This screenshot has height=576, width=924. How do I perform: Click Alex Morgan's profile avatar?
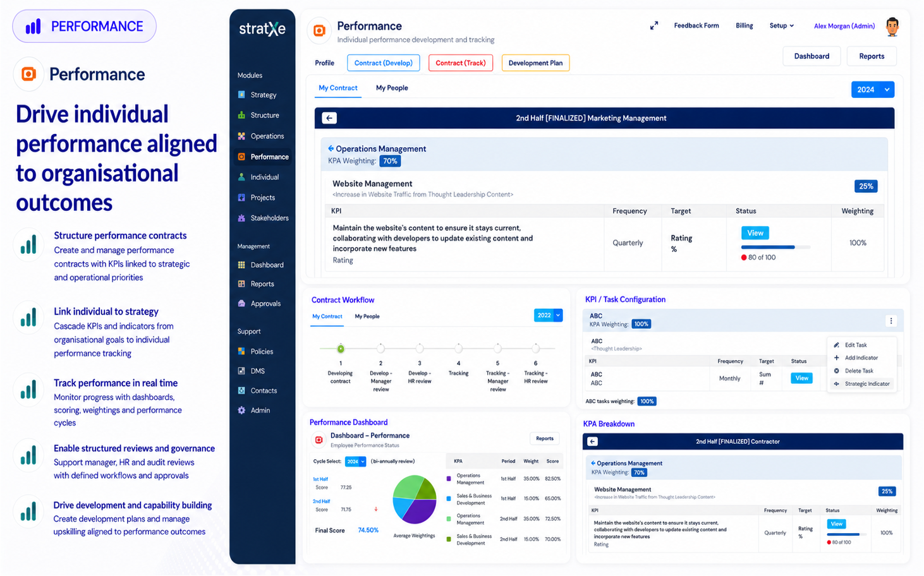pyautogui.click(x=892, y=26)
